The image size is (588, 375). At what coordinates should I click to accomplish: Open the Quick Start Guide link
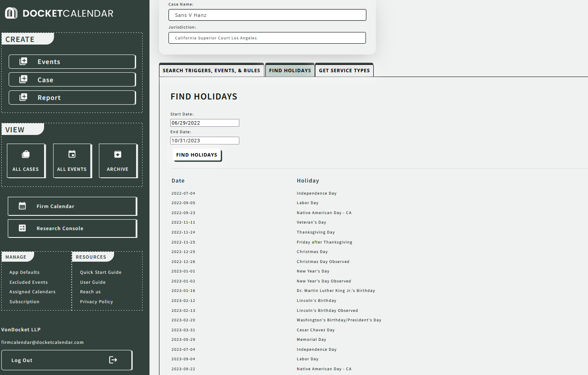coord(101,272)
